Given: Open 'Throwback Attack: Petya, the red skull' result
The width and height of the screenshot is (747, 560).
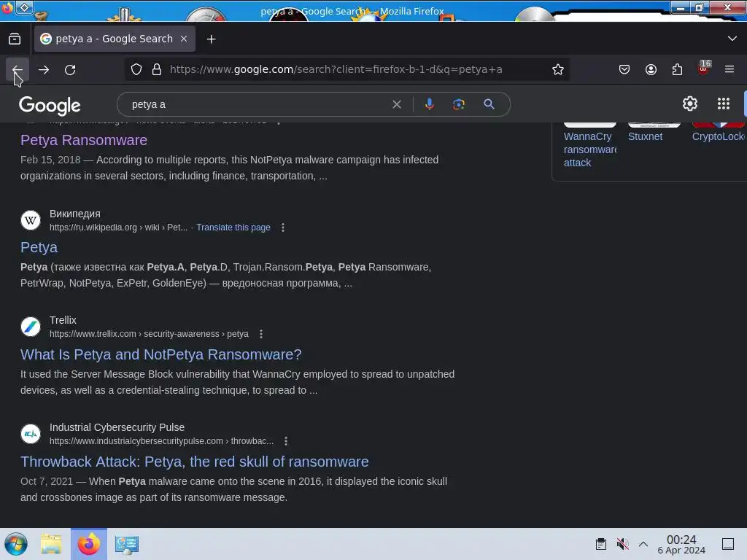Looking at the screenshot, I should [x=194, y=462].
